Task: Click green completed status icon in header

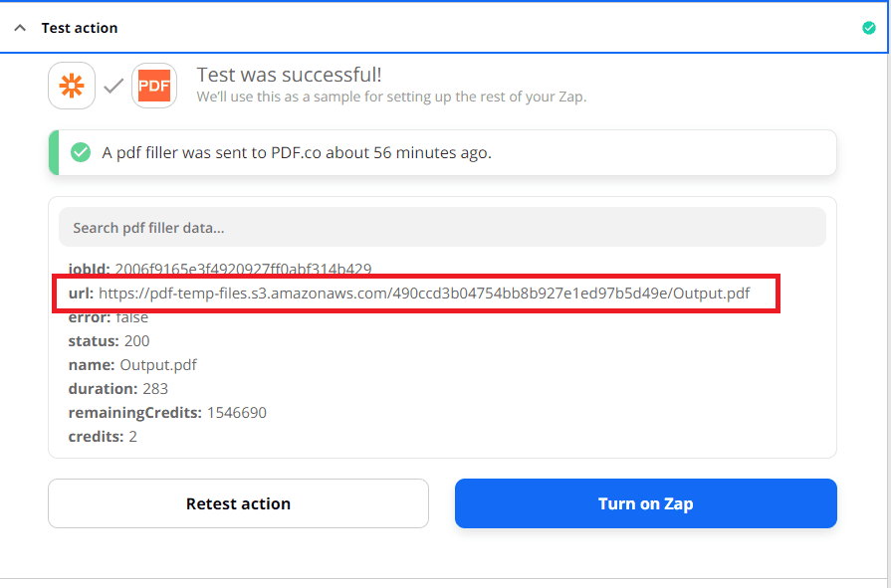Action: pyautogui.click(x=868, y=28)
